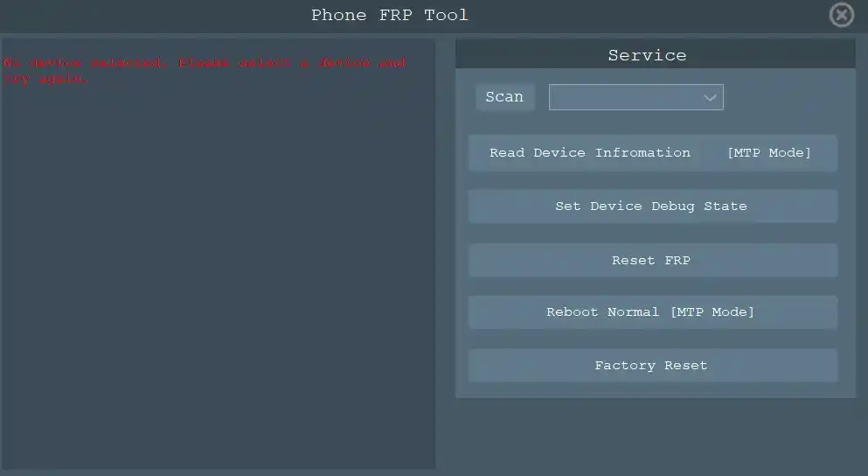Click the [MTP Mode] label on Read Device button

click(x=768, y=153)
